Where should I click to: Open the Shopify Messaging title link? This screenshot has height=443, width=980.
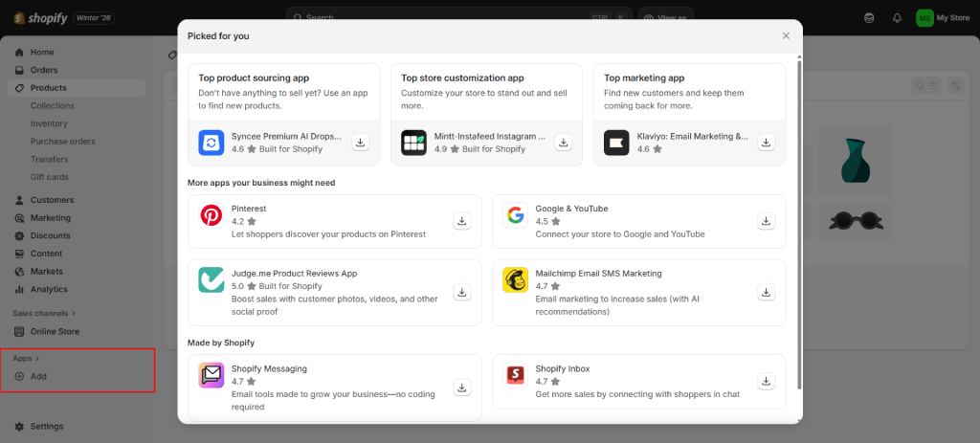pyautogui.click(x=269, y=368)
